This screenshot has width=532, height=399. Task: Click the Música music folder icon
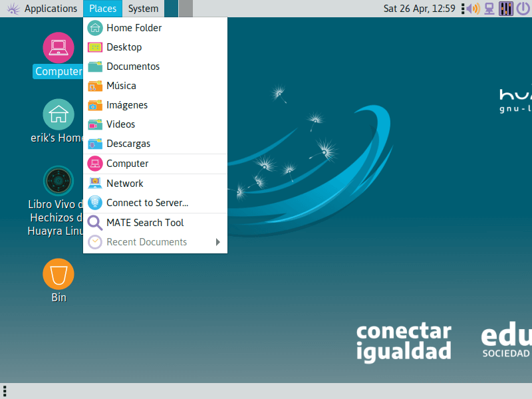[95, 86]
